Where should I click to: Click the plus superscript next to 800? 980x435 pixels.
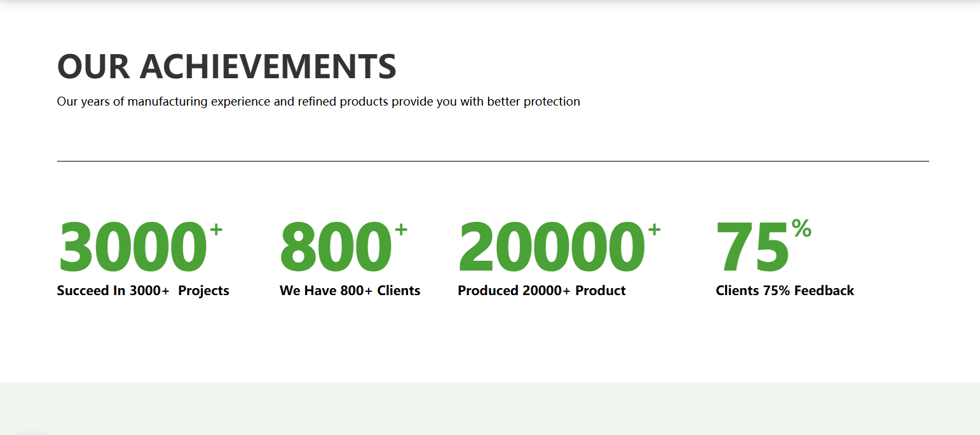(400, 230)
